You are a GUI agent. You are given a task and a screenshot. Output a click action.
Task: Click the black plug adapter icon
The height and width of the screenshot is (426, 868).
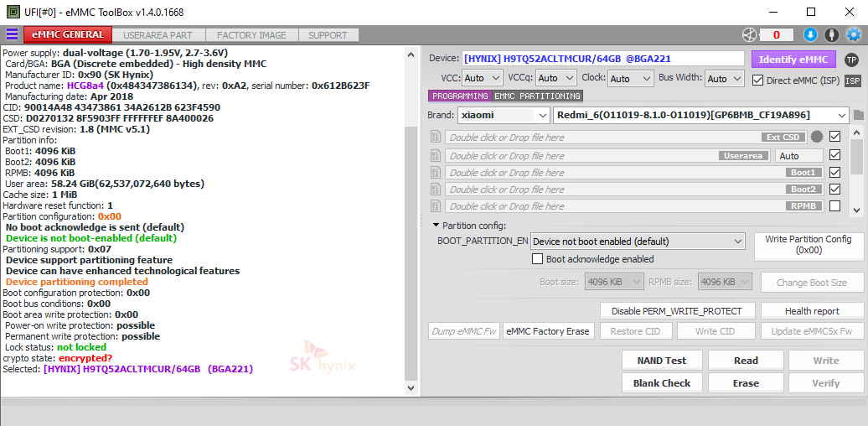click(x=831, y=35)
